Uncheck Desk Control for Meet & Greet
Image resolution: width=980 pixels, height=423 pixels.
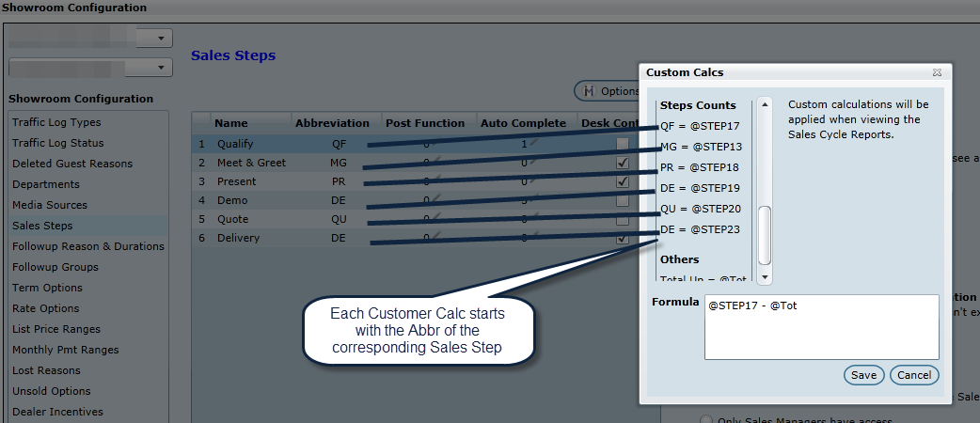click(x=622, y=163)
